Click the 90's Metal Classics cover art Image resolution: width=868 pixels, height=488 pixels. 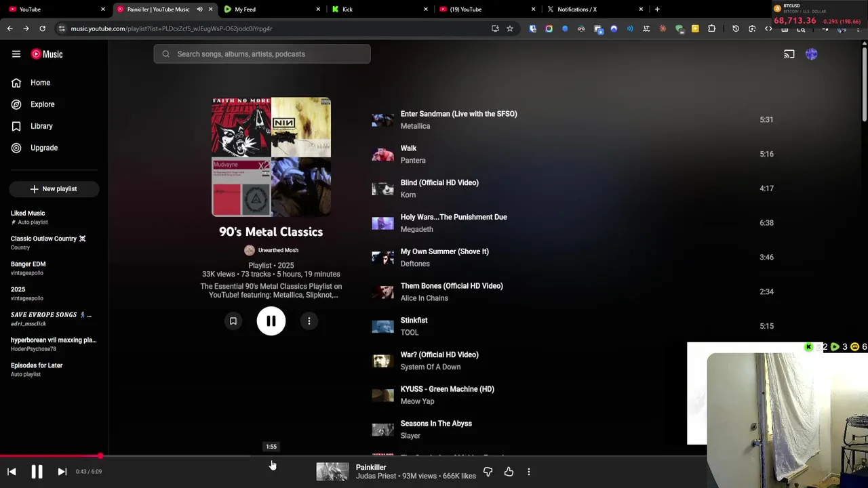(271, 157)
